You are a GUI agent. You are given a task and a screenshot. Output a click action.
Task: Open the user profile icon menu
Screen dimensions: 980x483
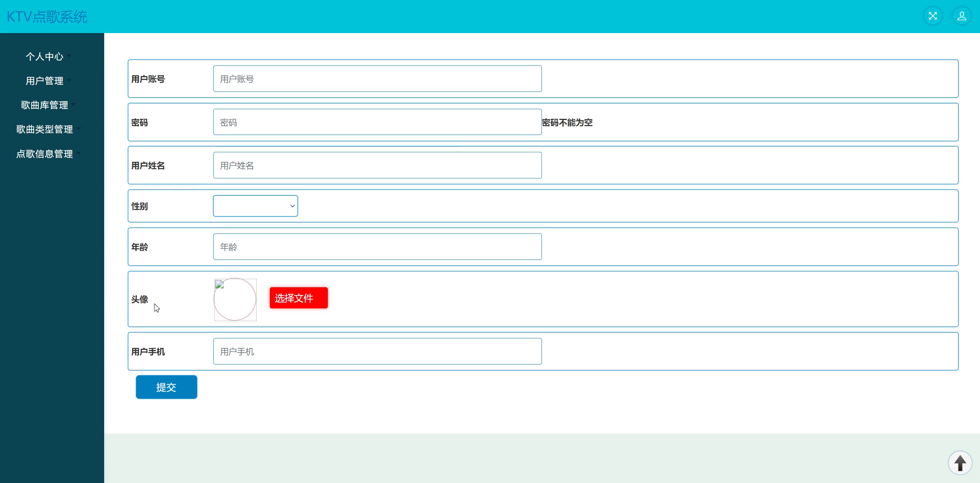click(962, 16)
